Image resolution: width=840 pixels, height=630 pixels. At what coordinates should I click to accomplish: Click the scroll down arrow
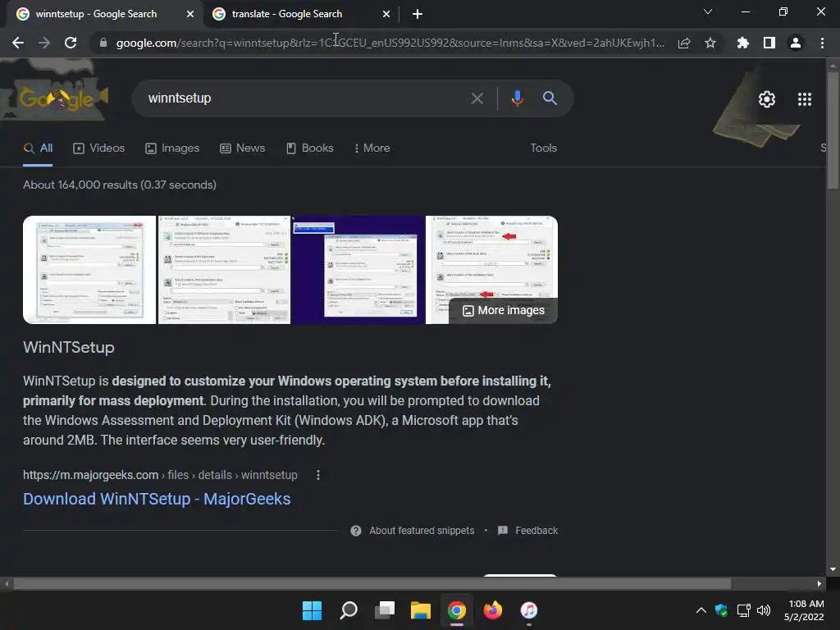(x=833, y=569)
